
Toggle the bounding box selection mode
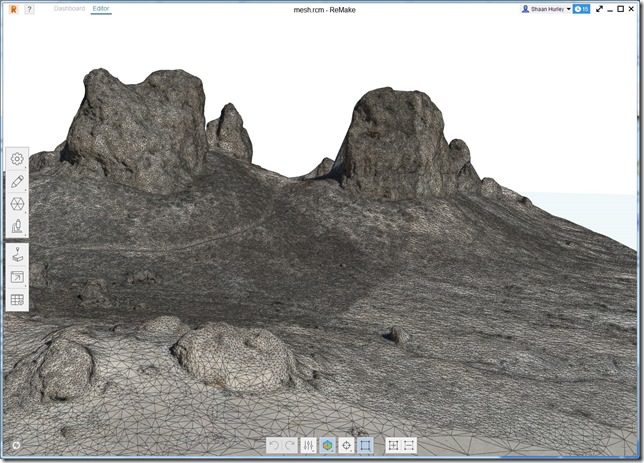[365, 445]
